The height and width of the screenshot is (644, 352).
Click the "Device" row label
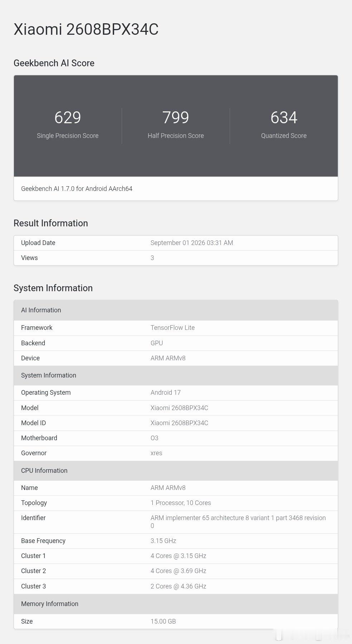30,358
